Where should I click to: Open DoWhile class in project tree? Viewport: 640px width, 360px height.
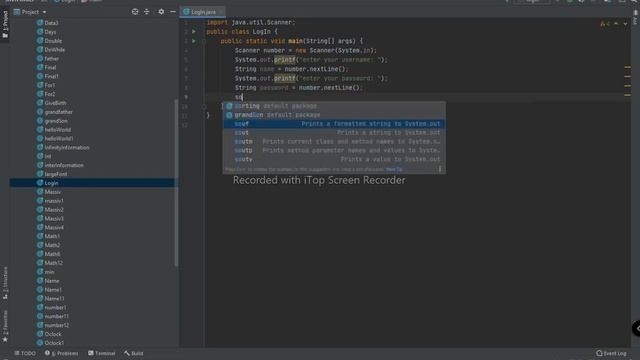point(55,50)
